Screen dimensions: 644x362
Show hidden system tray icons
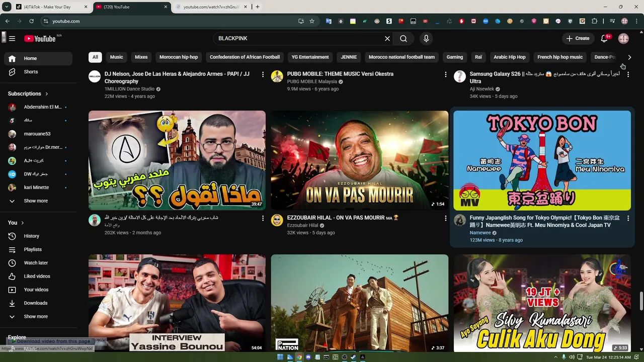point(556,357)
